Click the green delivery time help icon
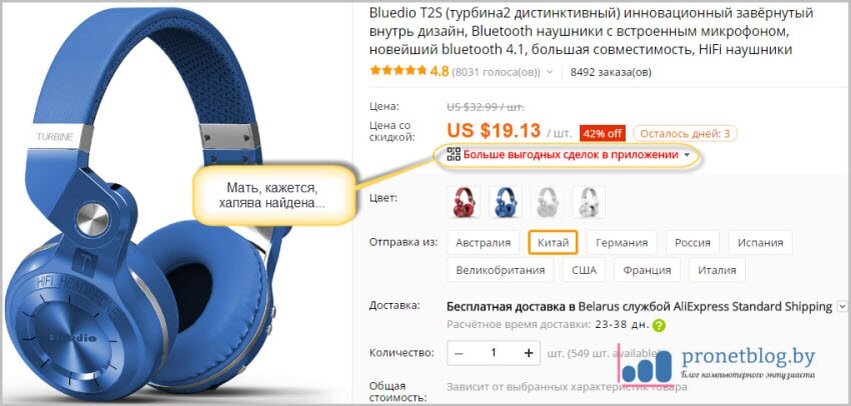This screenshot has height=406, width=851. tap(659, 326)
